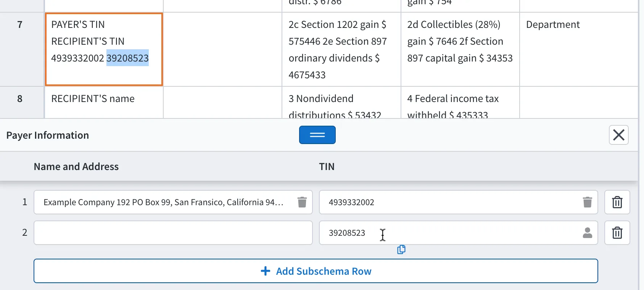Select the RECIPIENT'S name cell in row 8
This screenshot has height=290, width=644.
click(104, 102)
